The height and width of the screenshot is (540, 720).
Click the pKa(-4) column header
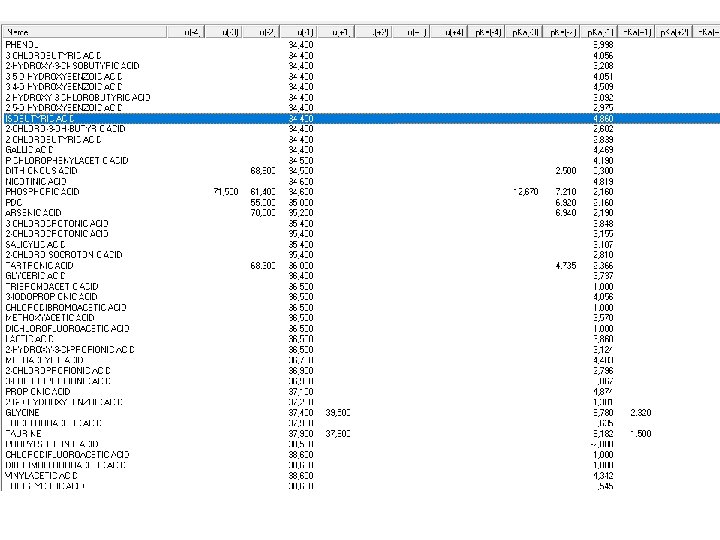[487, 32]
